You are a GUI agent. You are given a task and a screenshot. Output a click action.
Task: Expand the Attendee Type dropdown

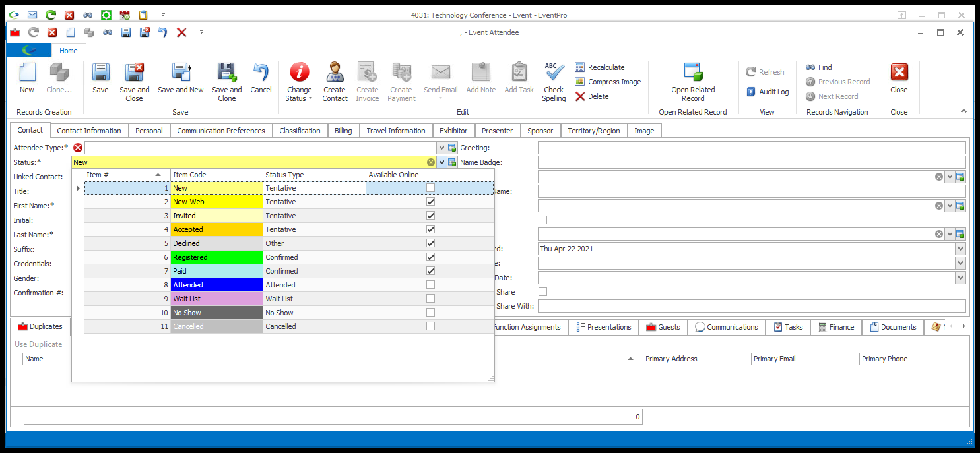(x=441, y=148)
